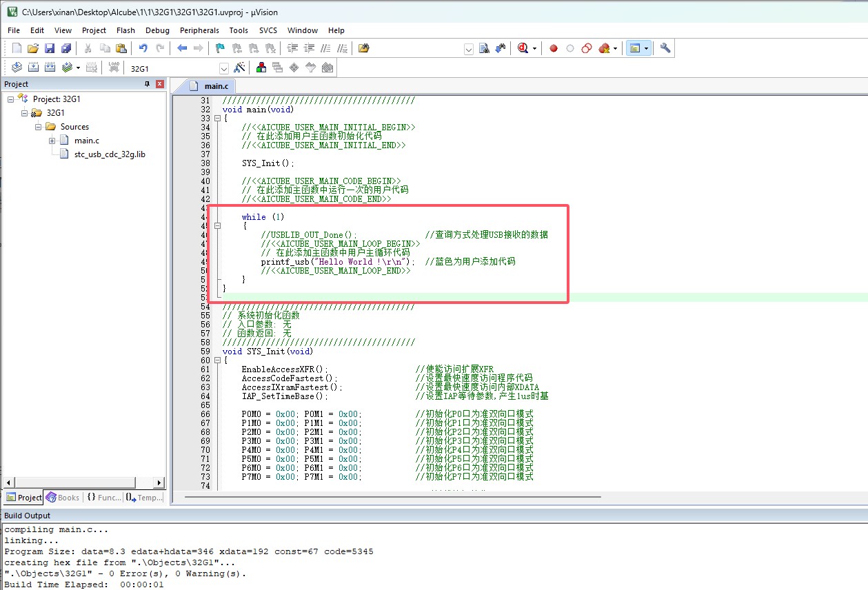
Task: Start a debug session with the magnifier d icon
Action: pos(523,48)
